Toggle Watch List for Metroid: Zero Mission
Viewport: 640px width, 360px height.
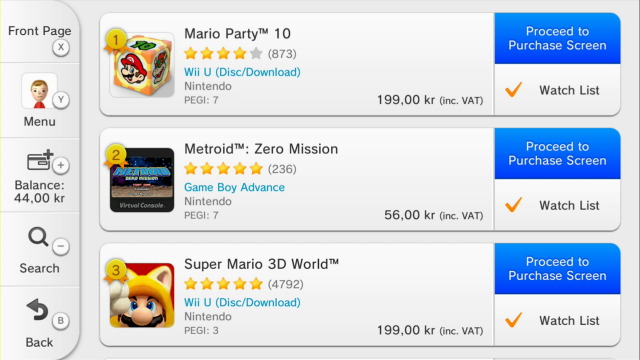(557, 204)
